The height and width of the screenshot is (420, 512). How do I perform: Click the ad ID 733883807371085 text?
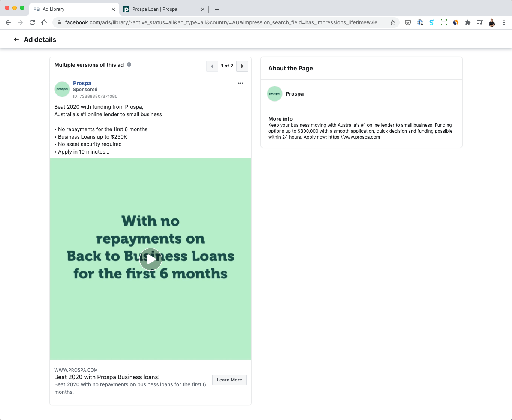point(95,96)
